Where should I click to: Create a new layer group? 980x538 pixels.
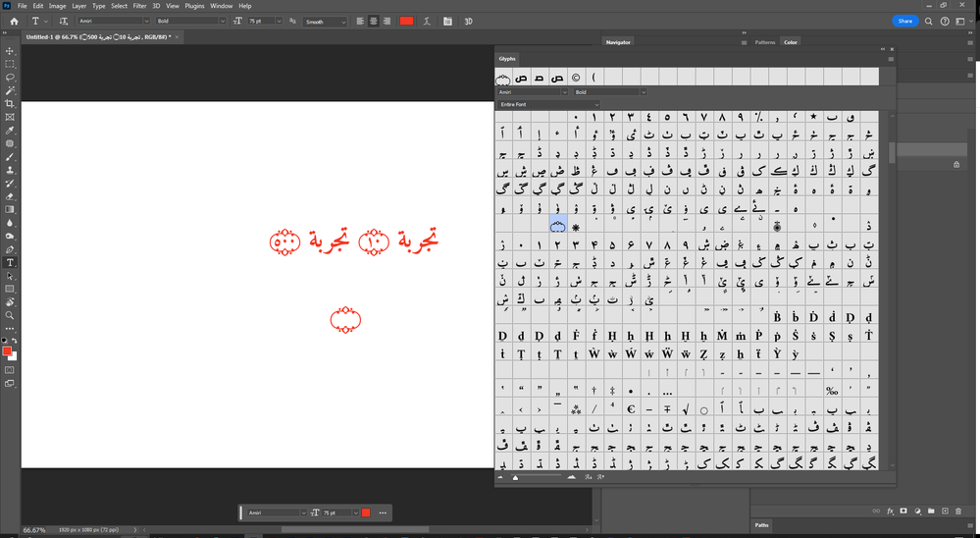coord(931,511)
